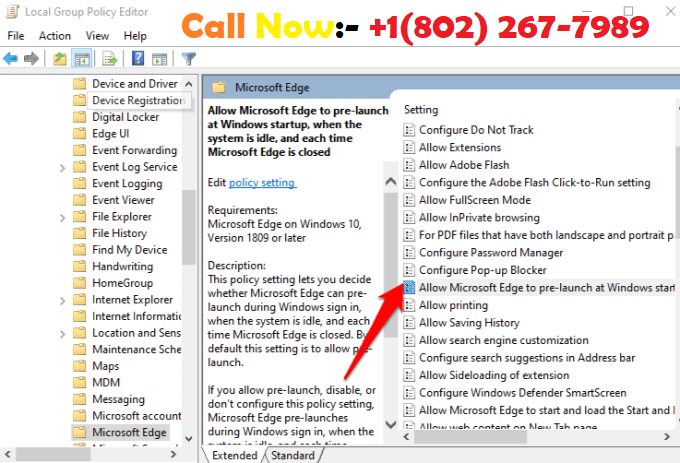Click the Allow Saving History policy icon
Image resolution: width=680 pixels, height=463 pixels.
409,323
